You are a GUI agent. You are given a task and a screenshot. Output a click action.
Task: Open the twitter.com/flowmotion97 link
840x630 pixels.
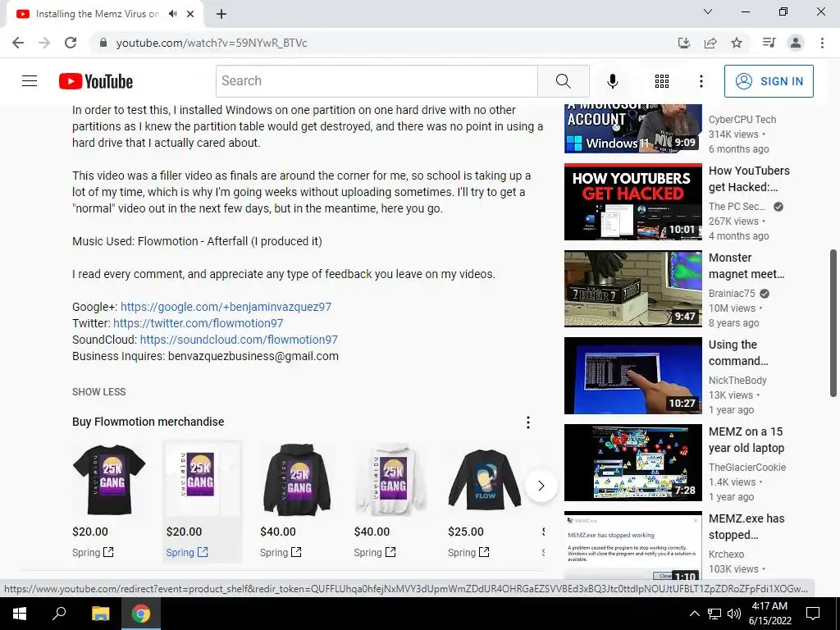[x=199, y=323]
